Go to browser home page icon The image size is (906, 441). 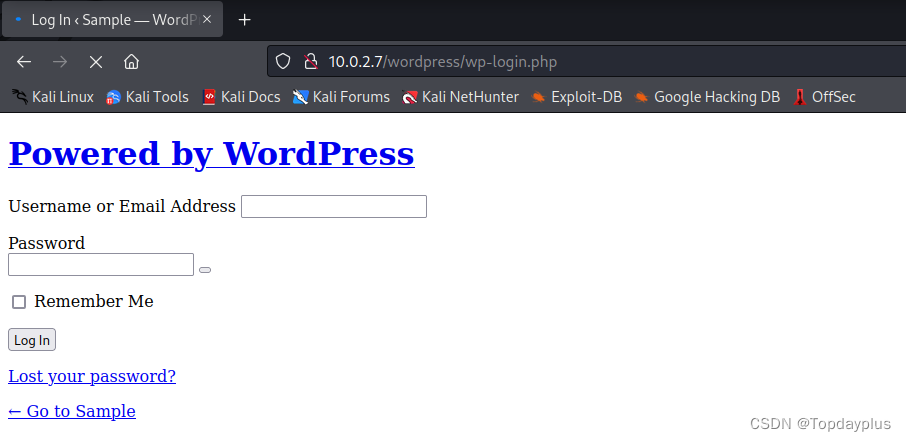(132, 62)
